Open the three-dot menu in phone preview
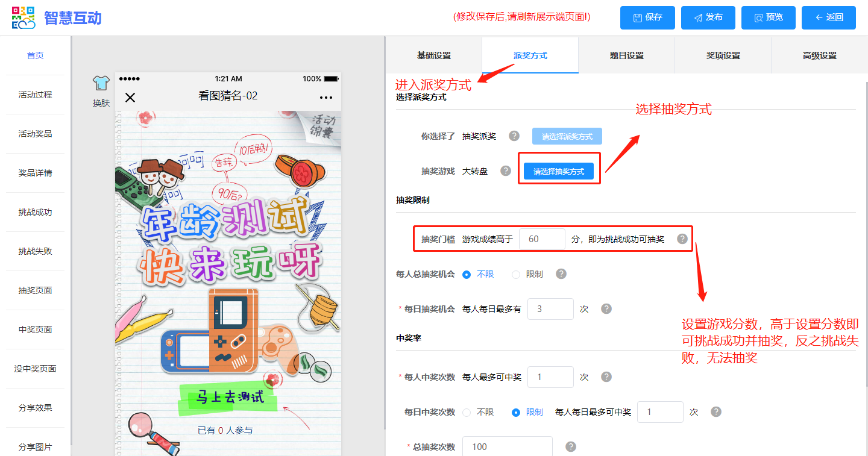Image resolution: width=868 pixels, height=456 pixels. (326, 98)
